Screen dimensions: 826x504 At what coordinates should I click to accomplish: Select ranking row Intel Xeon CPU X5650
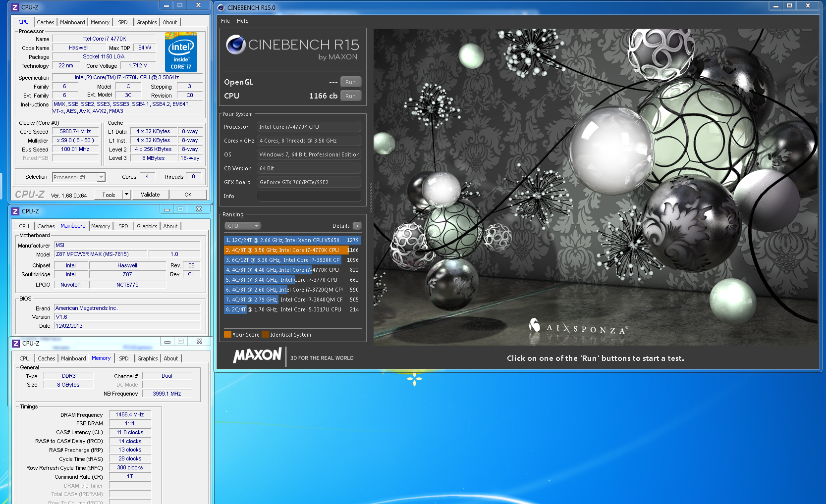[292, 240]
